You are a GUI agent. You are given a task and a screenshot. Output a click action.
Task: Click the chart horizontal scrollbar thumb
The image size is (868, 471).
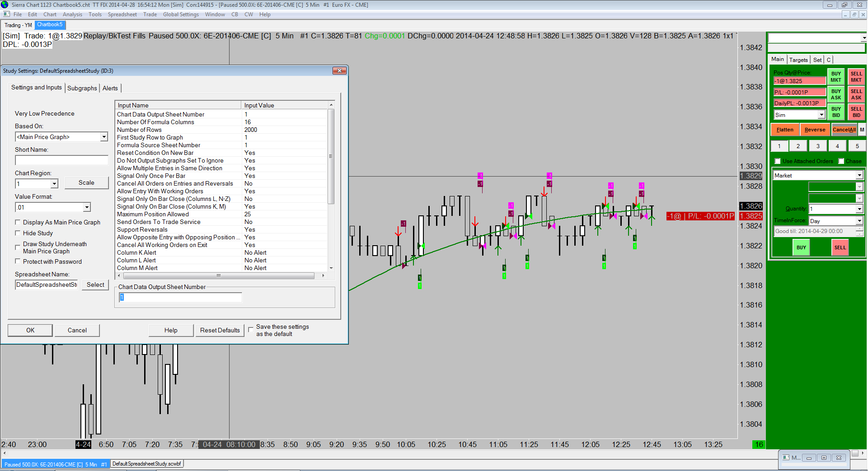pos(854,453)
